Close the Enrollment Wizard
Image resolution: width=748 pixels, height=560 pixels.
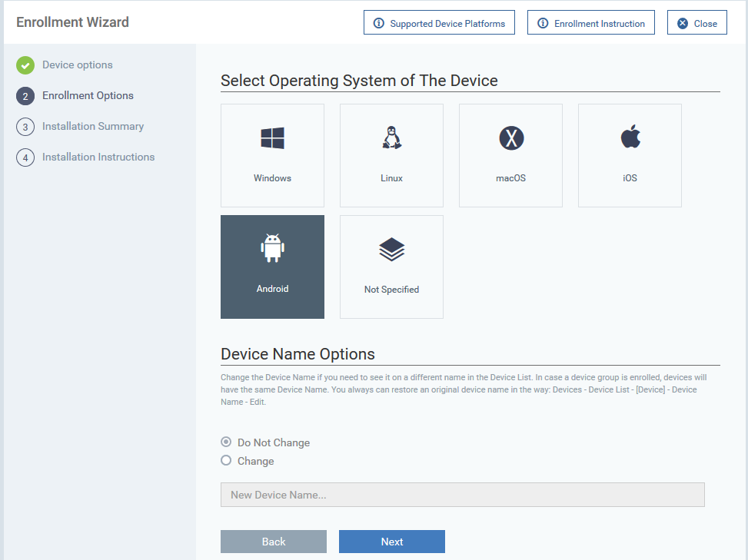click(x=697, y=23)
